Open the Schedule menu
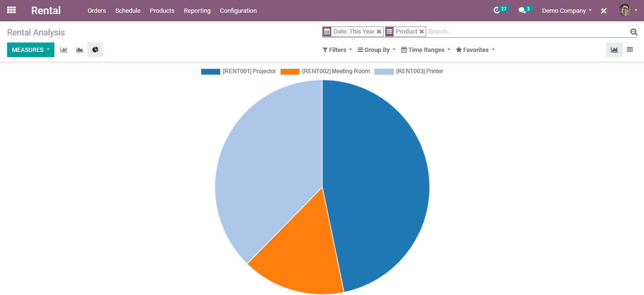 pos(128,10)
